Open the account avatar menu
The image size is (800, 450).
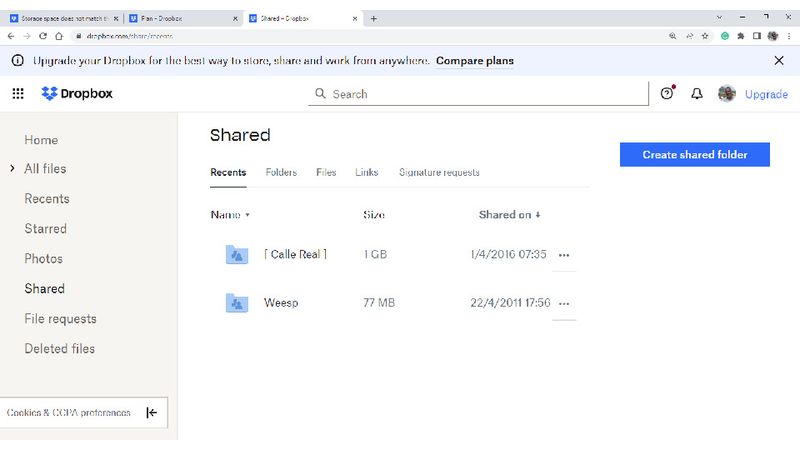727,93
